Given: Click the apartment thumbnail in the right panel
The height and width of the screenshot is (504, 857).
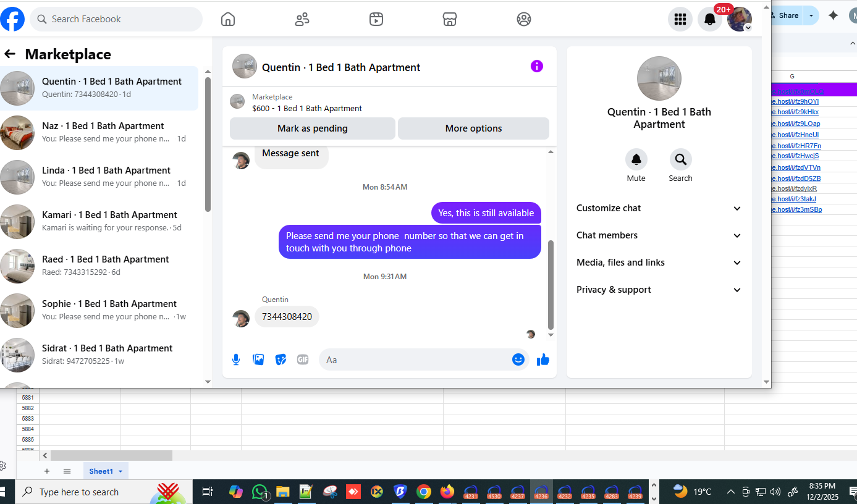Looking at the screenshot, I should point(659,78).
